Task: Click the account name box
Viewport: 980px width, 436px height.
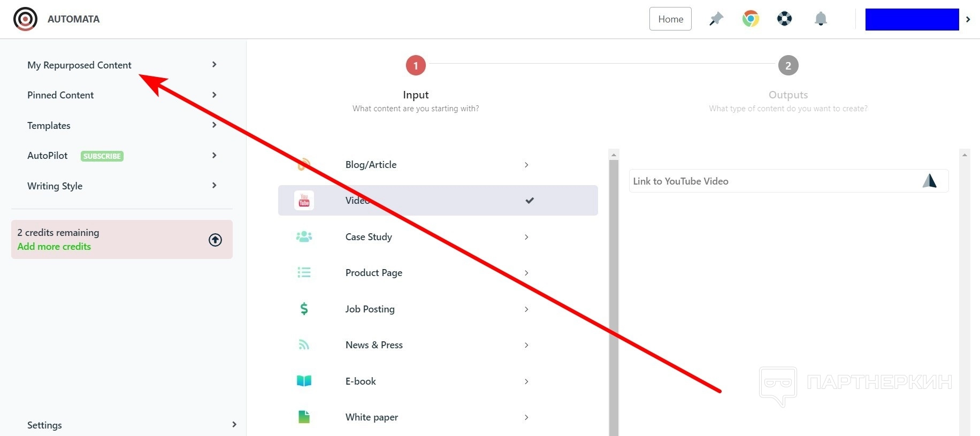Action: [x=912, y=19]
